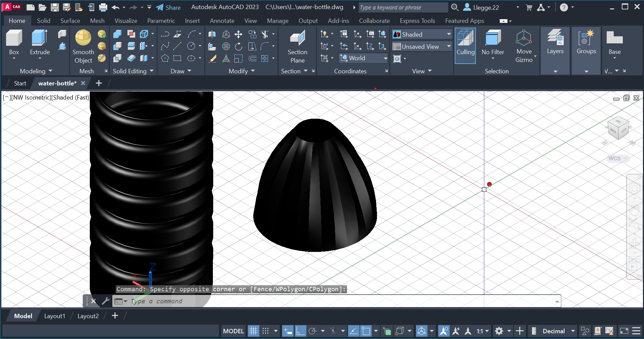Viewport: 644px width, 339px height.
Task: Click the Smooth More mesh icon
Action: [x=102, y=34]
